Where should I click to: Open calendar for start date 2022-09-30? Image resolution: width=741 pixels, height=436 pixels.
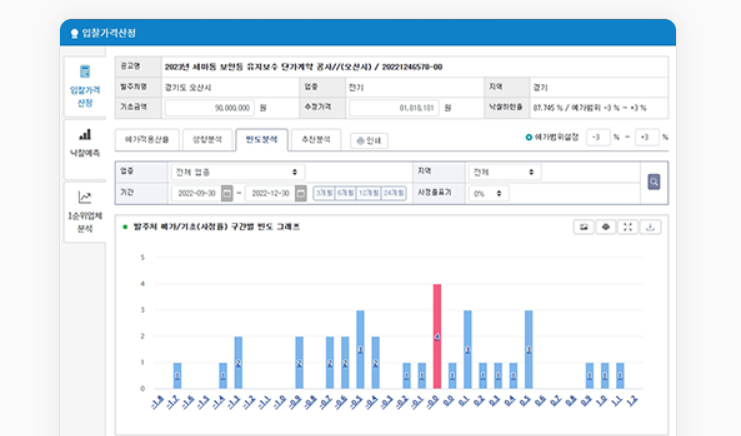tap(227, 193)
